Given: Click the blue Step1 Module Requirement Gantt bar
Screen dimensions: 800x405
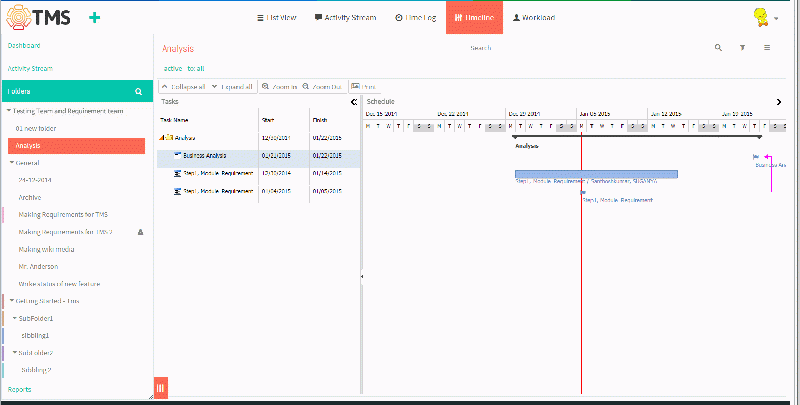Looking at the screenshot, I should point(596,174).
